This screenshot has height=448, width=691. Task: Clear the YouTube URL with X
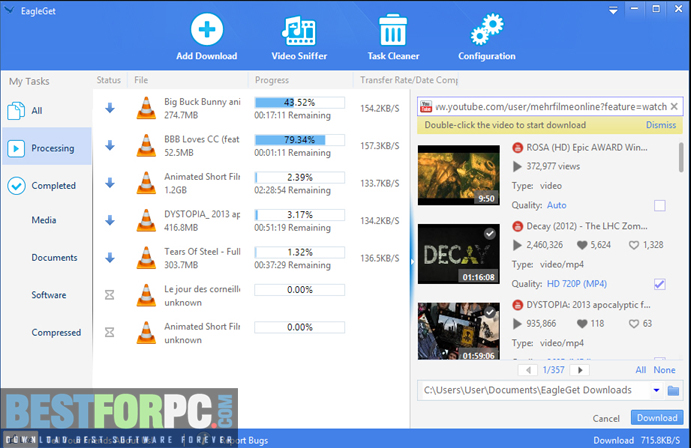point(674,106)
